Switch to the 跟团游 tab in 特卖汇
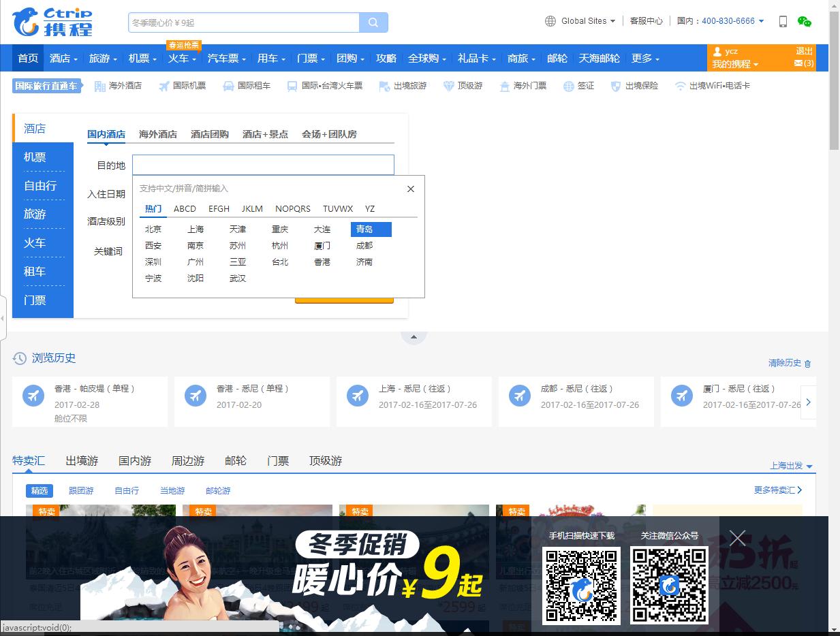 pos(81,490)
